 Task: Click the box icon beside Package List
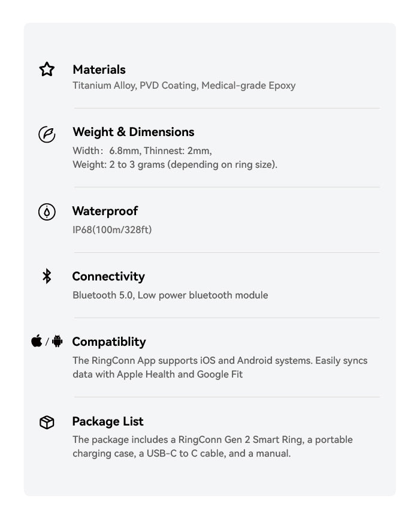[x=47, y=423]
